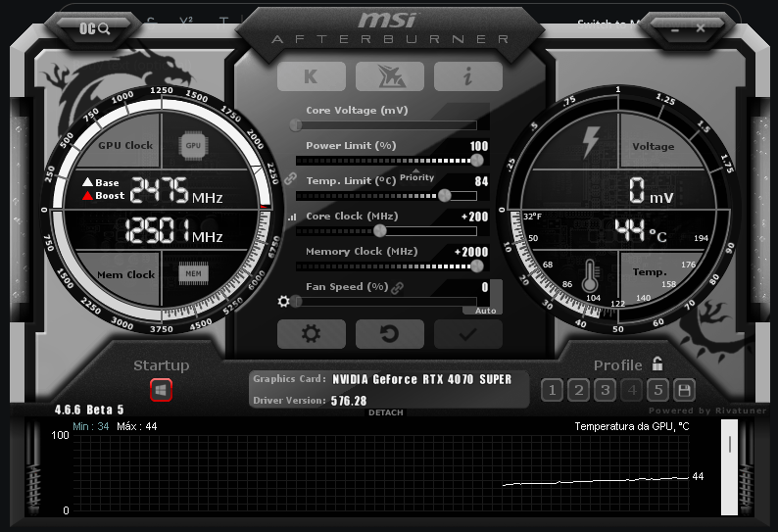Click the Min : 34 graph label
This screenshot has width=778, height=532.
tap(90, 426)
